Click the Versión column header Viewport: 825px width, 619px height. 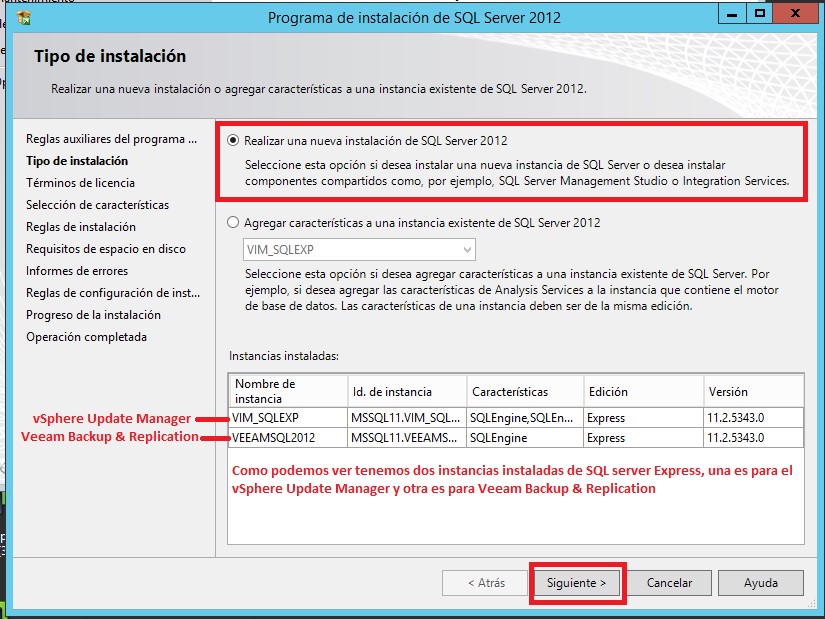click(753, 391)
